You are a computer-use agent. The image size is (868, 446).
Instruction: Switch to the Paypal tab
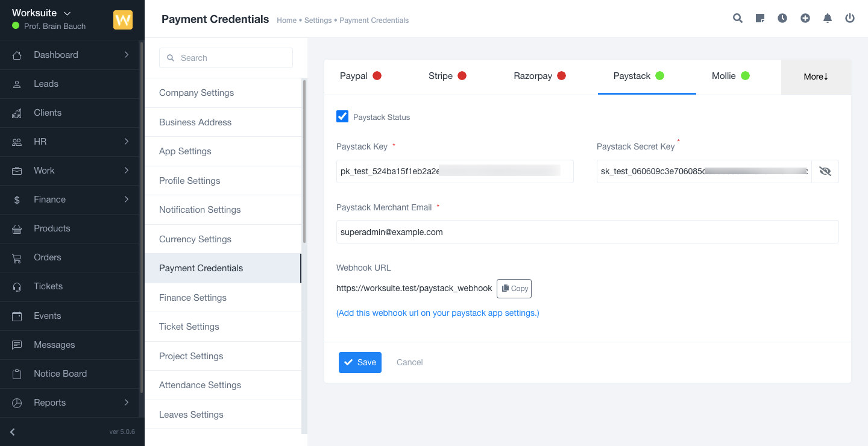point(360,76)
